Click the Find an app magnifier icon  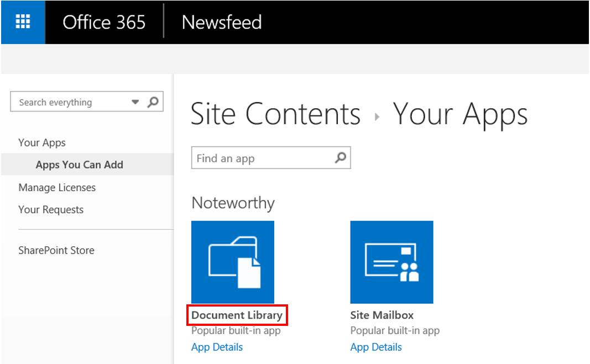tap(341, 157)
